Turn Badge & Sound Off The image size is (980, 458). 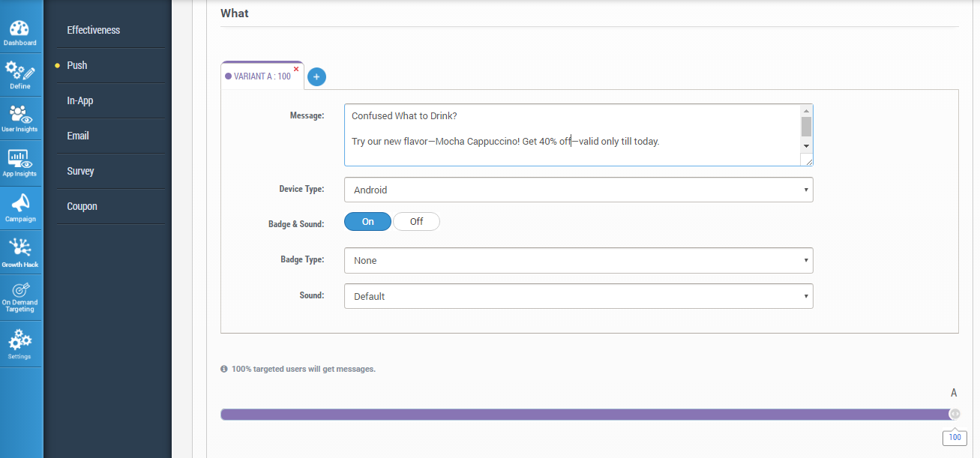click(x=416, y=221)
